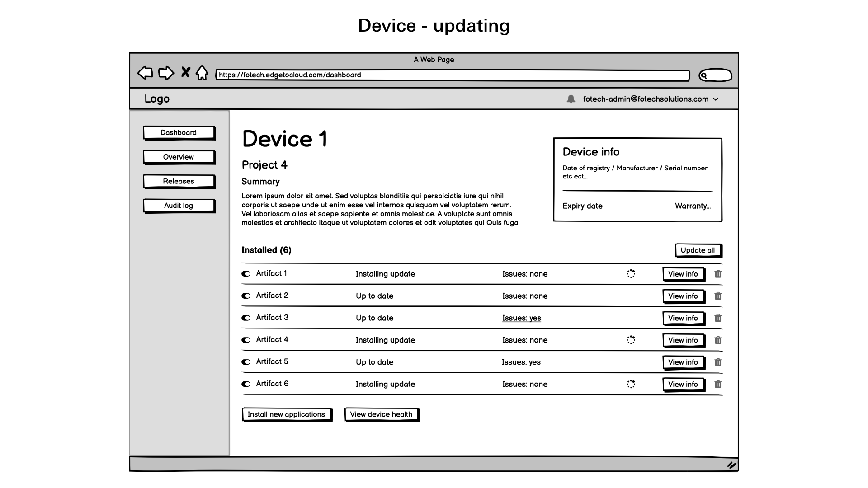Click the URL address bar

click(452, 75)
